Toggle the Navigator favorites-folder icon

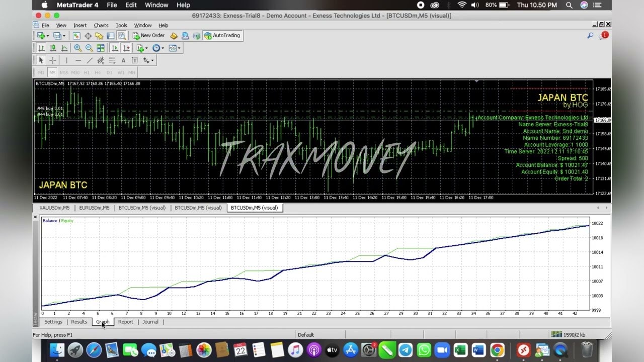pos(99,36)
